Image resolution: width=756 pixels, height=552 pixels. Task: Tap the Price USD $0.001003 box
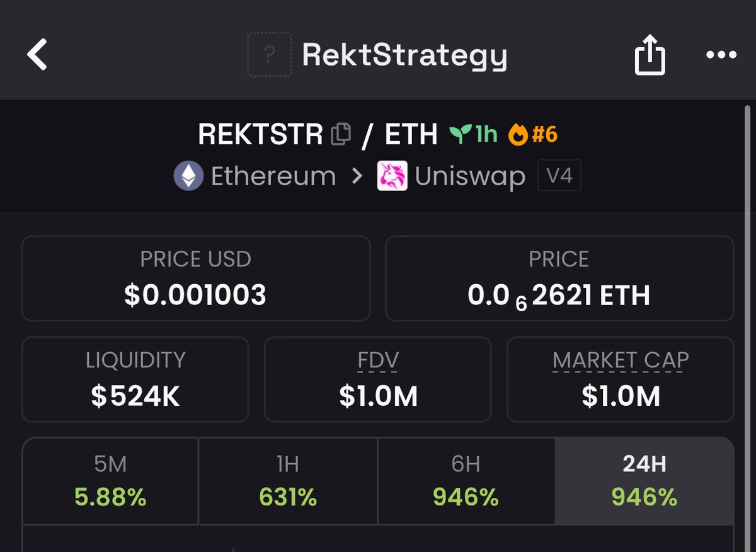pyautogui.click(x=195, y=278)
